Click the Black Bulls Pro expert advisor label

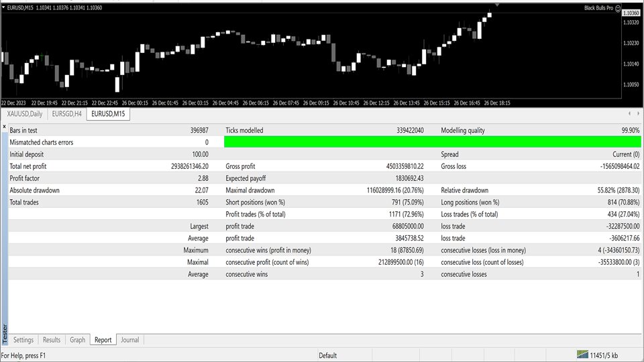coord(598,8)
